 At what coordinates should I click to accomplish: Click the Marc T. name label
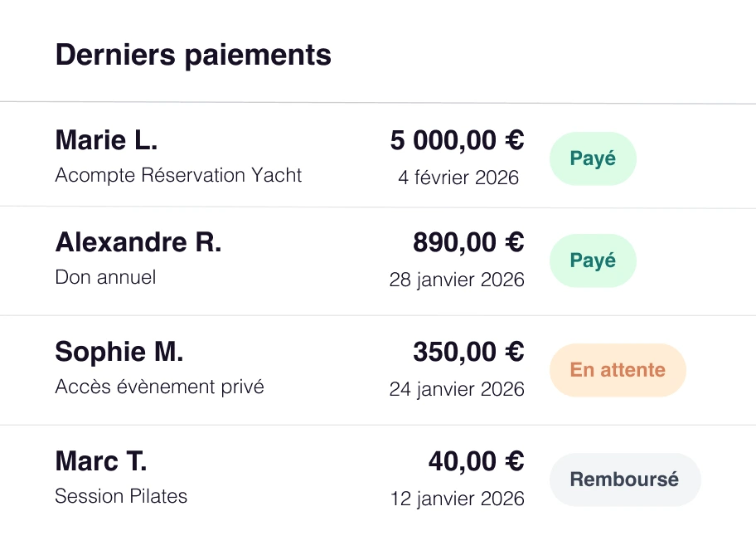[100, 461]
